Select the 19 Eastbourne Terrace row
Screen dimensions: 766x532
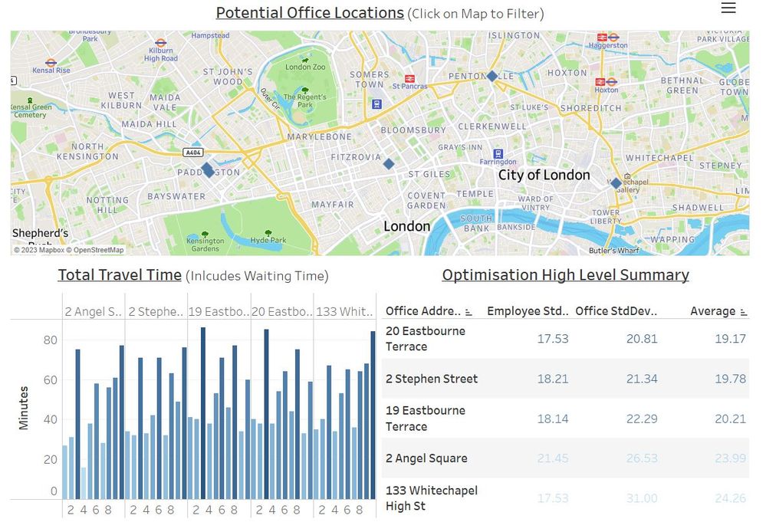click(x=565, y=419)
